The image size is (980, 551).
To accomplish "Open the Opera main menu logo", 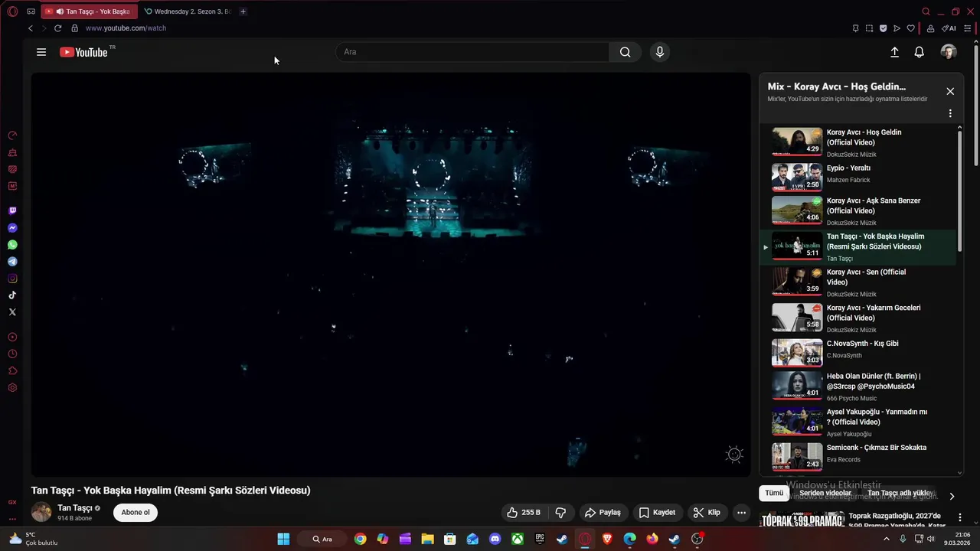I will (12, 11).
